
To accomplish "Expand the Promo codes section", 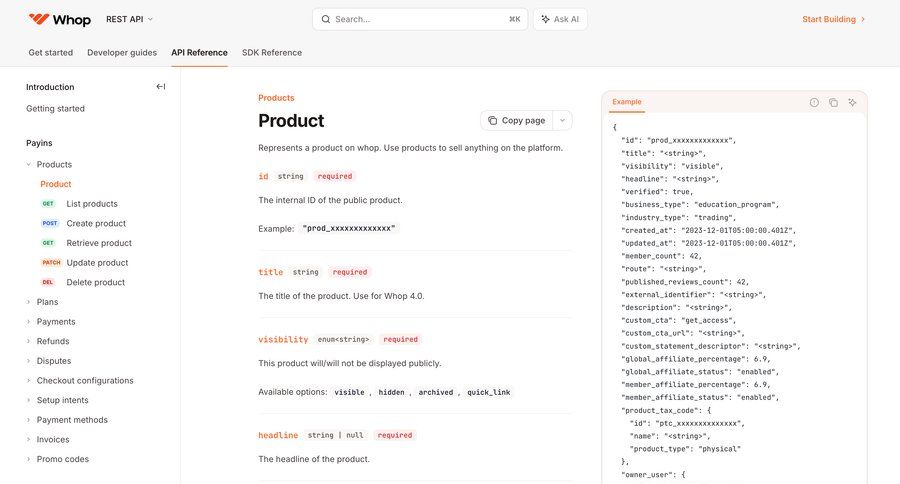I will (28, 459).
